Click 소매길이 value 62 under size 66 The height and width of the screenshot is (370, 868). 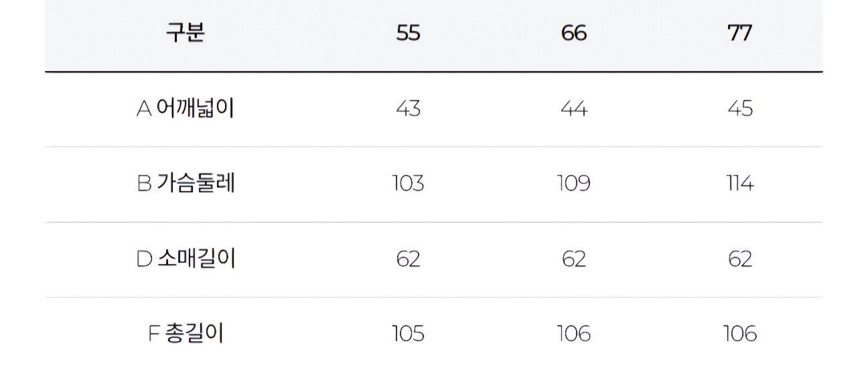coord(574,259)
